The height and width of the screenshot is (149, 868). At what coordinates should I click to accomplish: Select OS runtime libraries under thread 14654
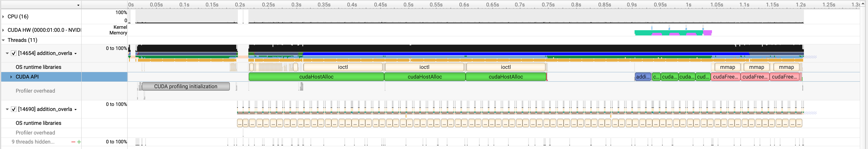click(x=39, y=67)
